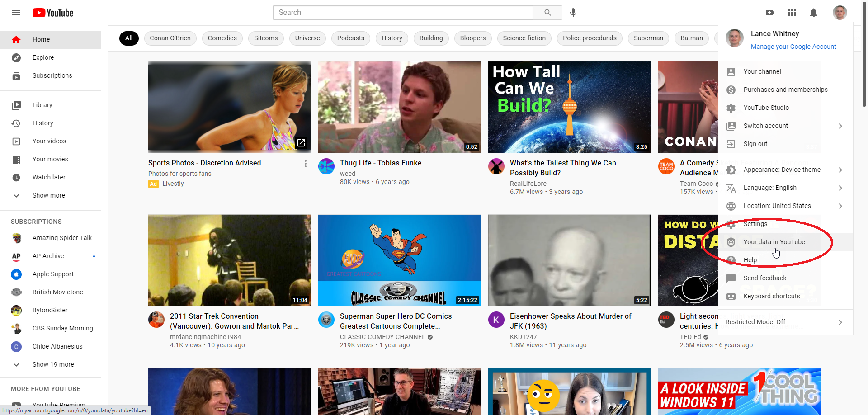Viewport: 868px width, 415px height.
Task: Expand Show more in the sidebar
Action: pos(51,195)
